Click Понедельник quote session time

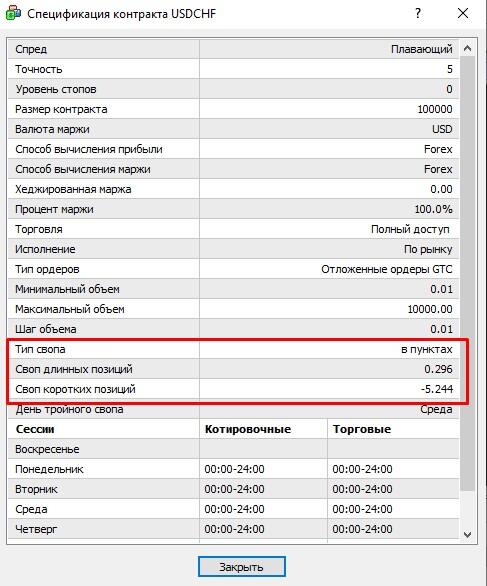click(x=234, y=469)
